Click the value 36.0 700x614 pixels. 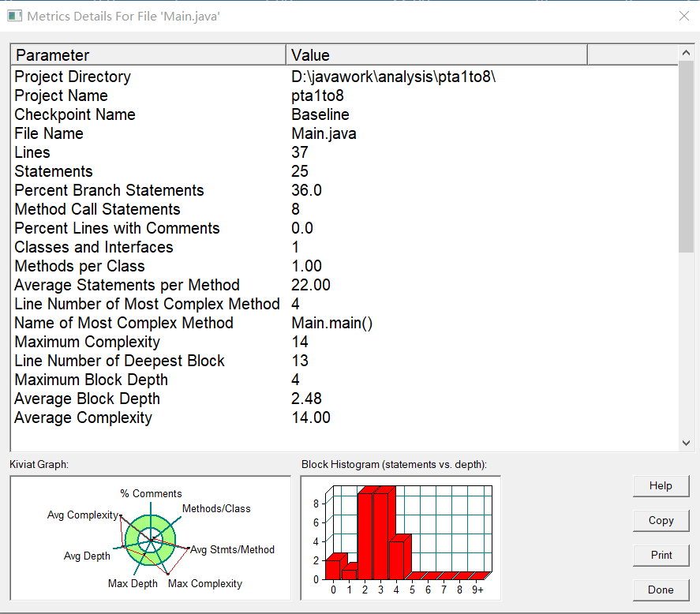coord(306,190)
